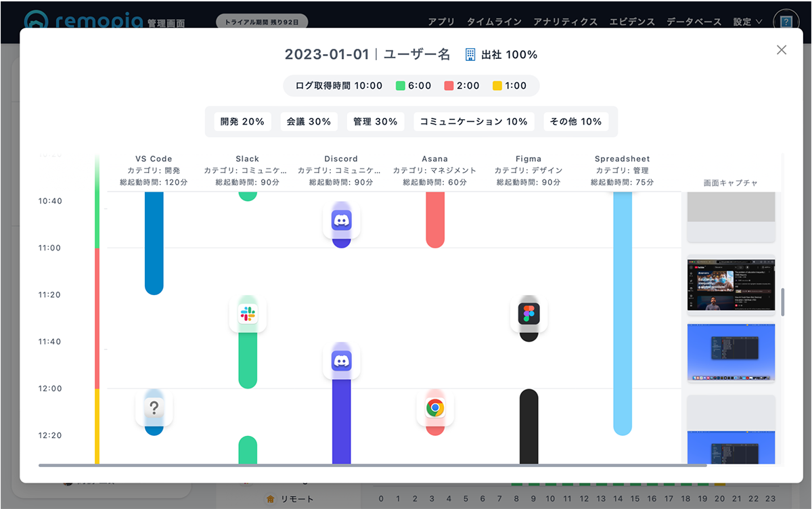
Task: Click the long light-blue Spreadsheet usage bar
Action: [623, 313]
